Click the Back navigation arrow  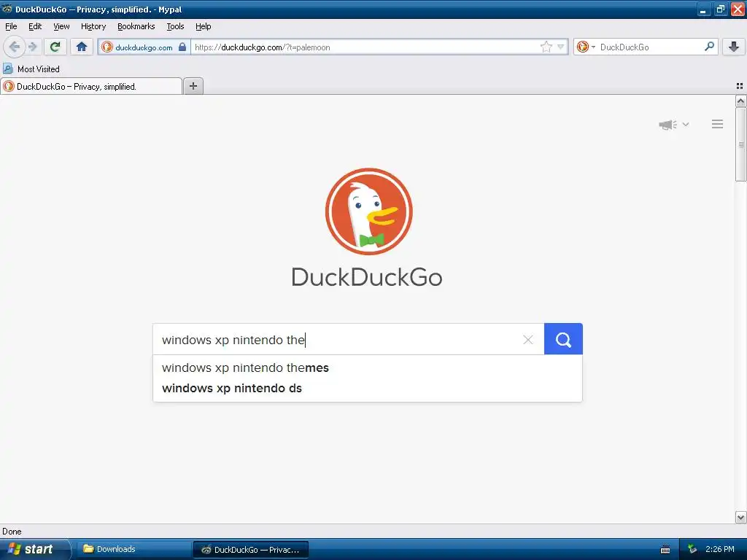[x=15, y=47]
